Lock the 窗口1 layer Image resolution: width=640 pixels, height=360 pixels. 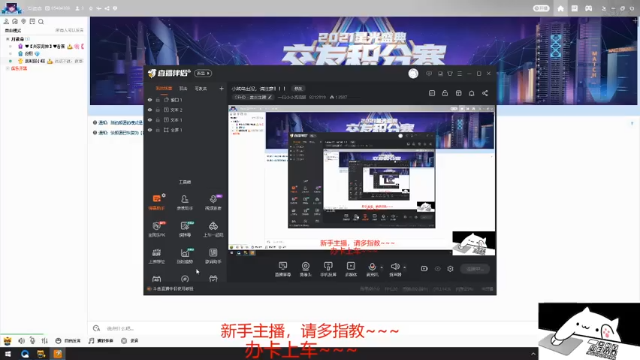tap(158, 100)
